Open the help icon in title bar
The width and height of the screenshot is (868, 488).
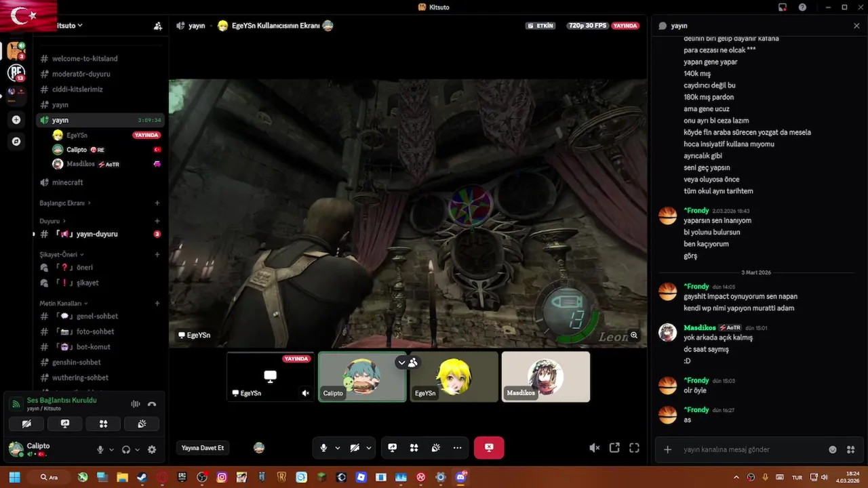click(803, 7)
